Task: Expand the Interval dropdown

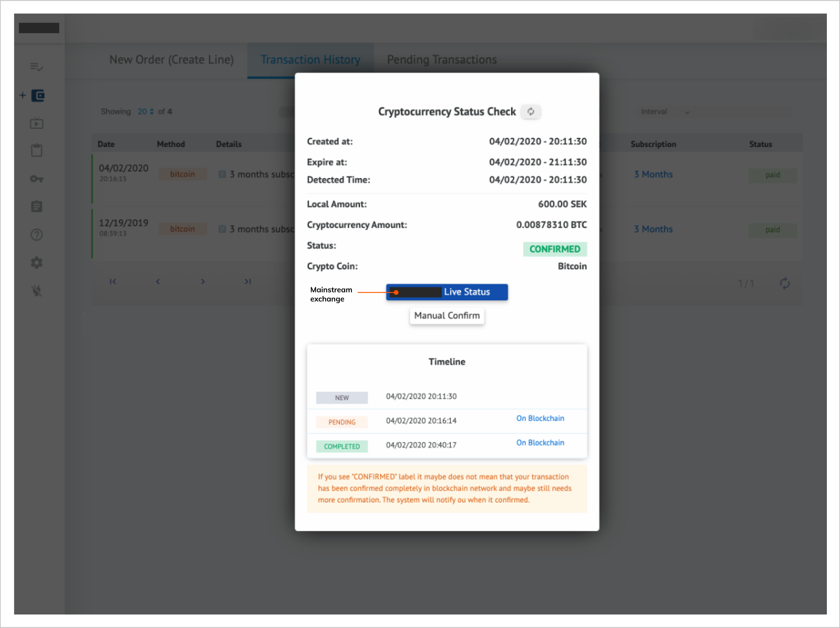Action: point(665,112)
